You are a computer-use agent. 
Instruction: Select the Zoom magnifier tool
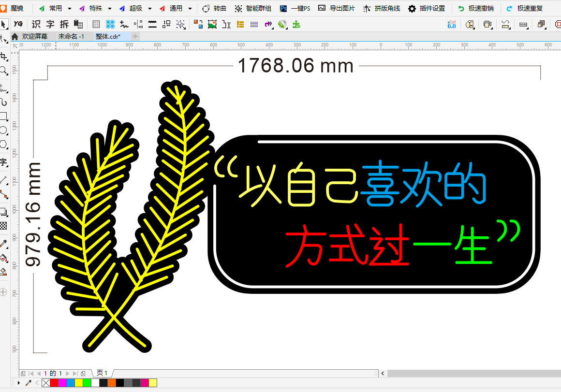pyautogui.click(x=3, y=71)
